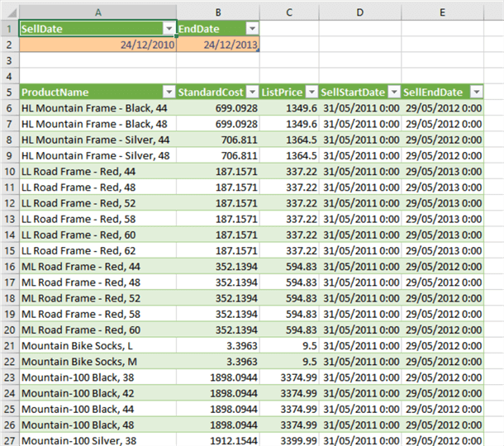Open the StandardCost filter dropdown
This screenshot has width=504, height=446.
pyautogui.click(x=252, y=93)
